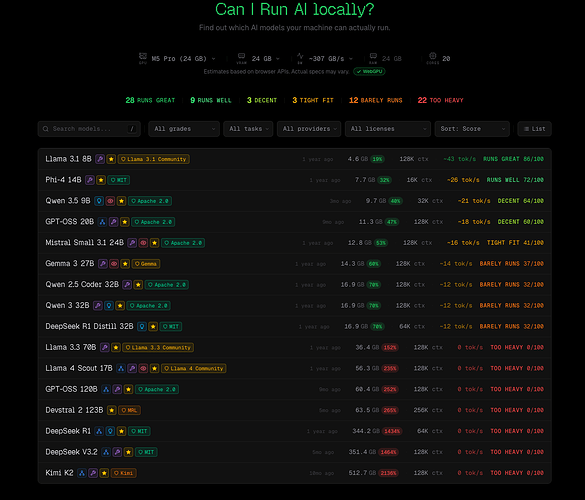Open the DeepSeek R1 Distill 32B row

point(294,326)
